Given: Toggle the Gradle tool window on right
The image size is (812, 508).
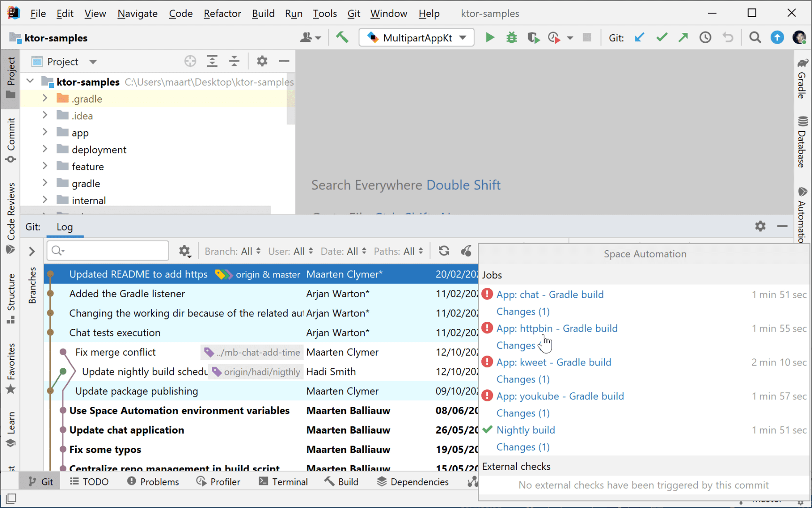Looking at the screenshot, I should 802,78.
